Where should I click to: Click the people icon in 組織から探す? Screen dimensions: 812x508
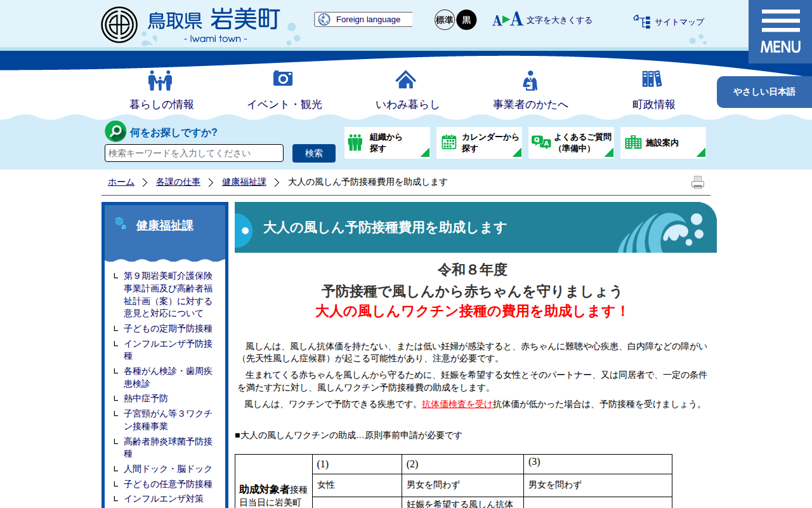tap(356, 142)
